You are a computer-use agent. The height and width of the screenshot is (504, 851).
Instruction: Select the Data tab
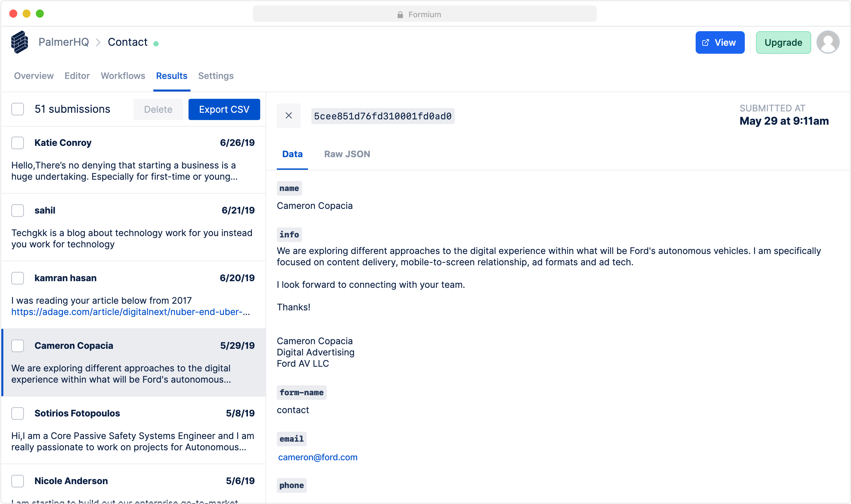292,154
